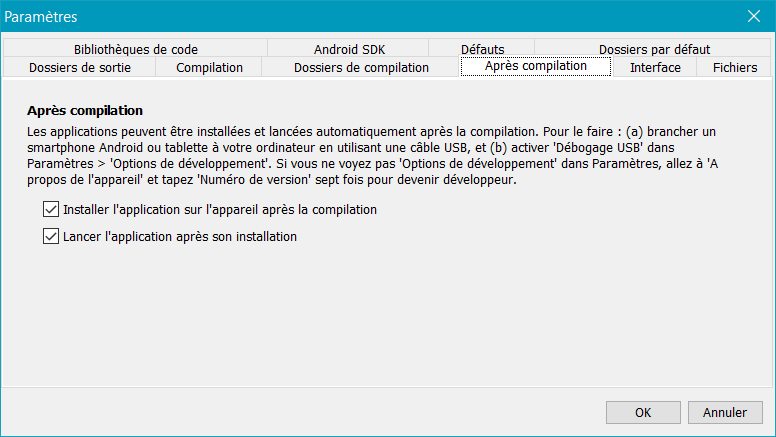
Task: Click the Après compilation tab
Action: [x=536, y=66]
